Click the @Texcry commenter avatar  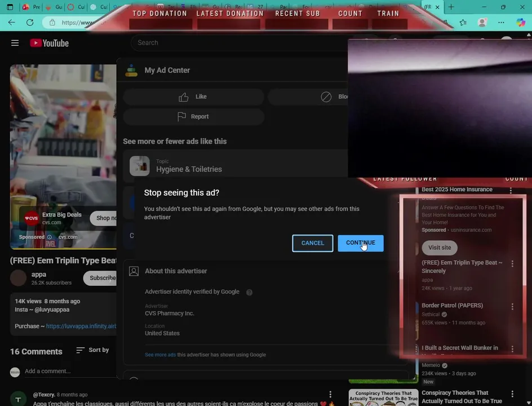coord(19,399)
